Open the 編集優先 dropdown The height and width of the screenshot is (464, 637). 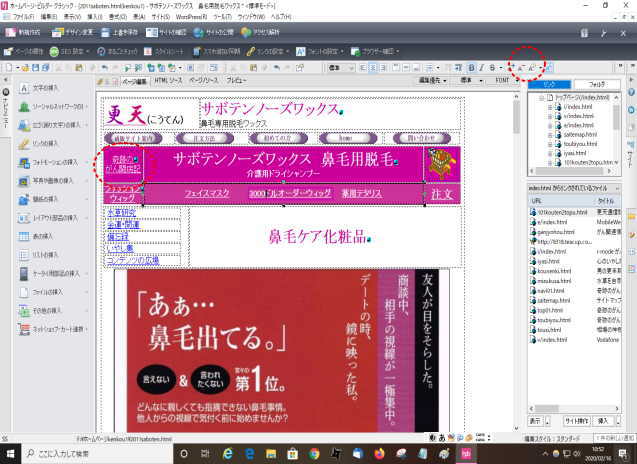coord(432,80)
